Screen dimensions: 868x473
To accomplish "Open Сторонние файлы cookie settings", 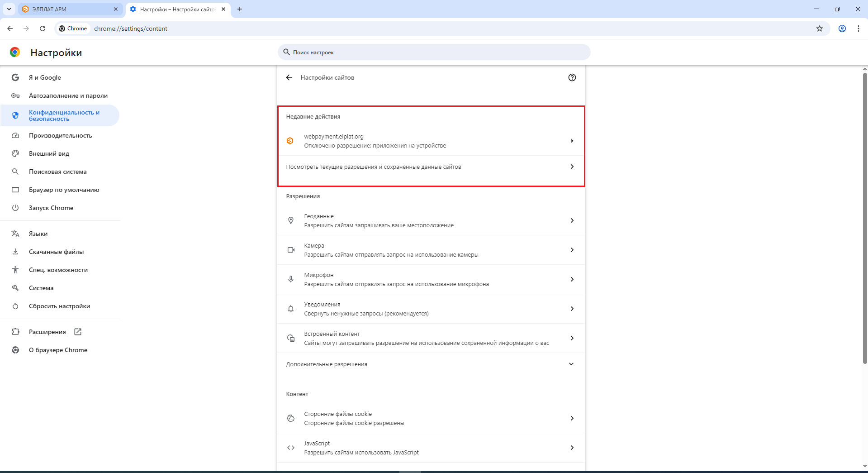I will [x=431, y=418].
